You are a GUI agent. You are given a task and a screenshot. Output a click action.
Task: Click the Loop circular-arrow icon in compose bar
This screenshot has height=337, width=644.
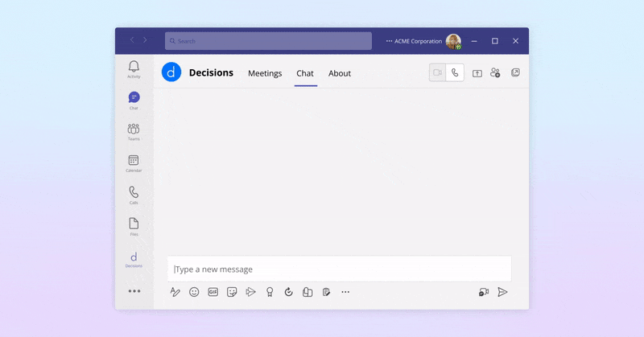pyautogui.click(x=289, y=292)
